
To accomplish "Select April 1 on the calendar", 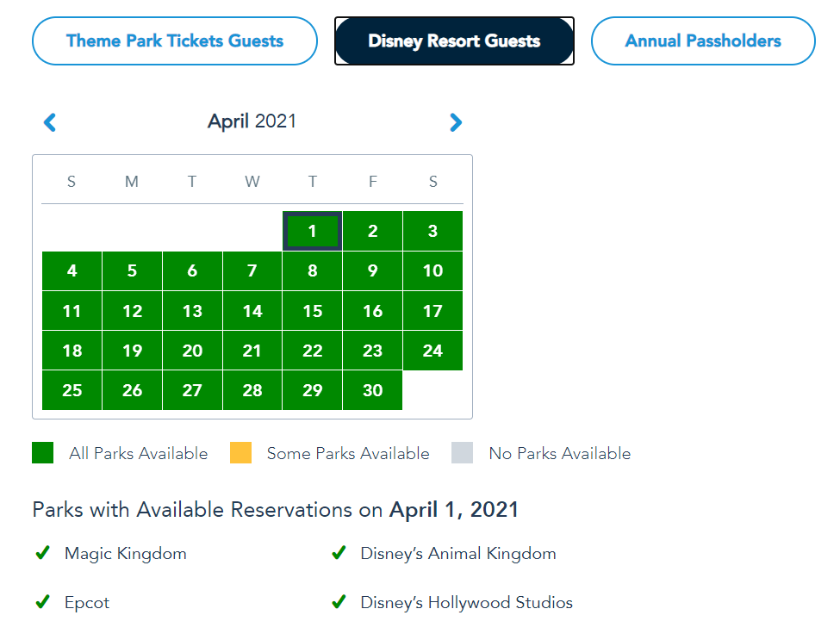I will [x=313, y=231].
